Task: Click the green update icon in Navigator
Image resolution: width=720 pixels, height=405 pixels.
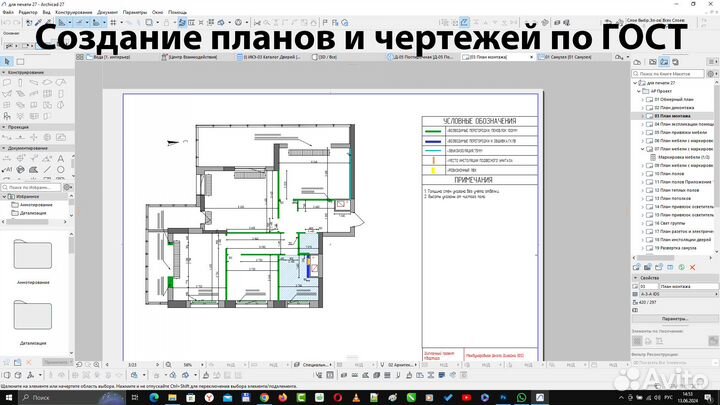Action: [681, 267]
